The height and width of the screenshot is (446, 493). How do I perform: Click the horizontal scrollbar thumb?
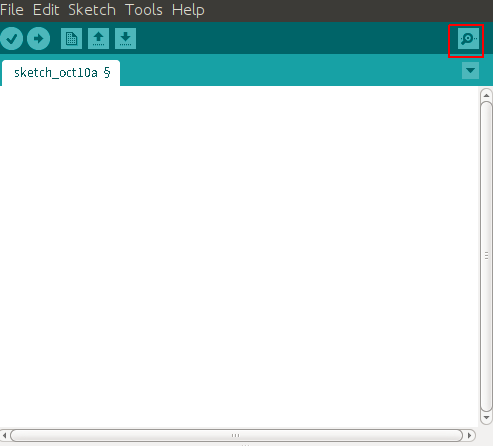pos(236,435)
